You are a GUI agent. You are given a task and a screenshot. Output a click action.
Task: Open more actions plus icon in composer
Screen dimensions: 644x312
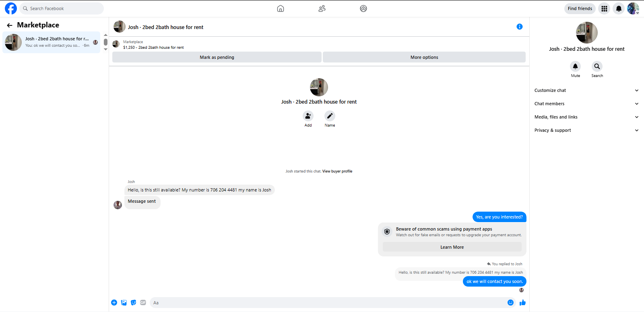pyautogui.click(x=114, y=303)
